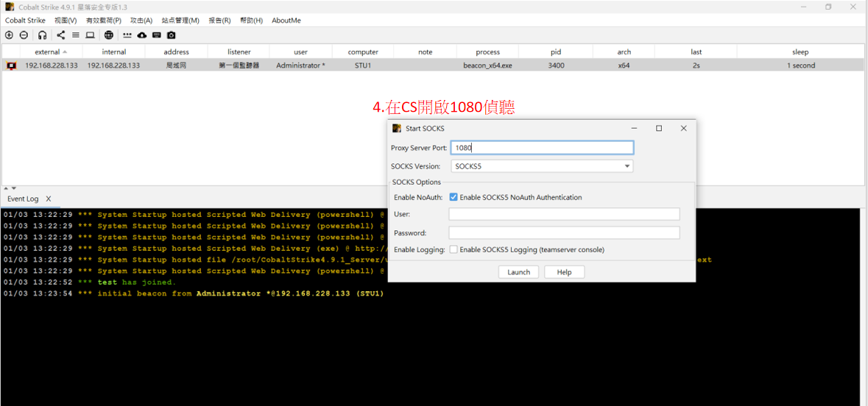Screen dimensions: 868x406
Task: Sort by the arch column header
Action: pos(624,52)
